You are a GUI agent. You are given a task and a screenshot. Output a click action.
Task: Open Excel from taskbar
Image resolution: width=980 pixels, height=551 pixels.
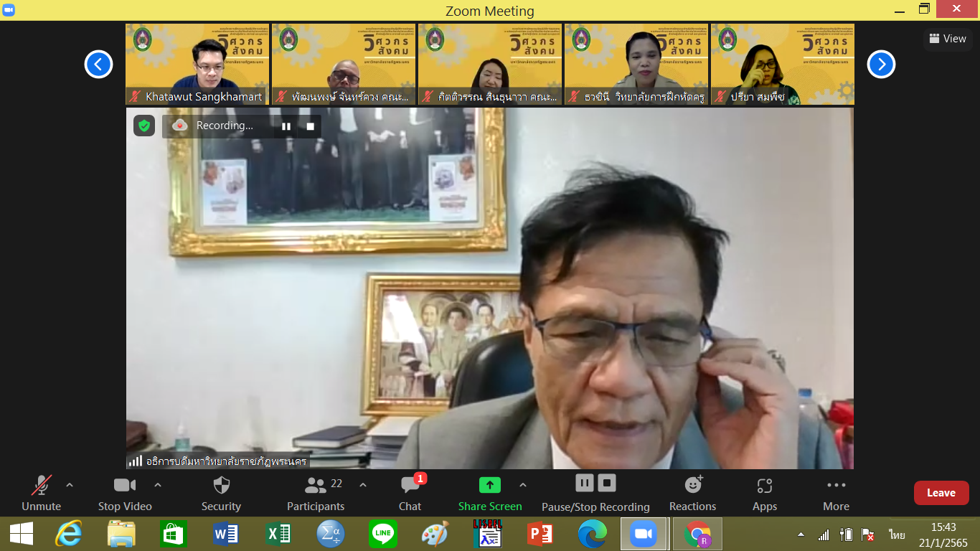(x=278, y=534)
